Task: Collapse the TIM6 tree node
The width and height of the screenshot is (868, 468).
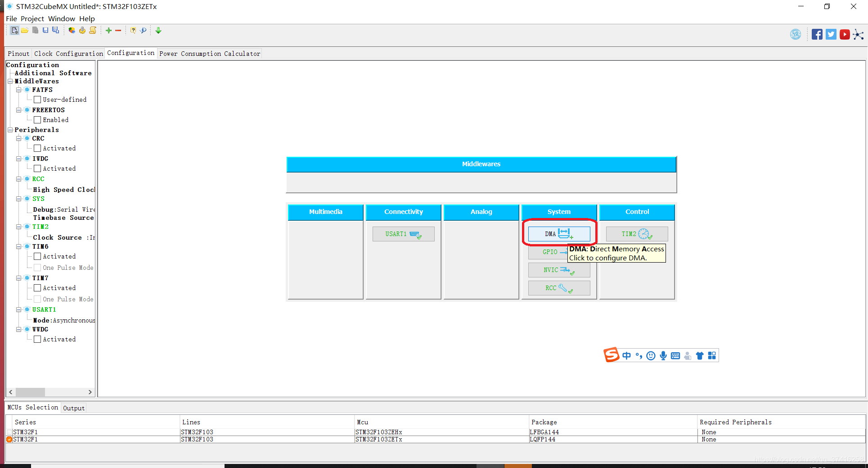Action: click(19, 246)
